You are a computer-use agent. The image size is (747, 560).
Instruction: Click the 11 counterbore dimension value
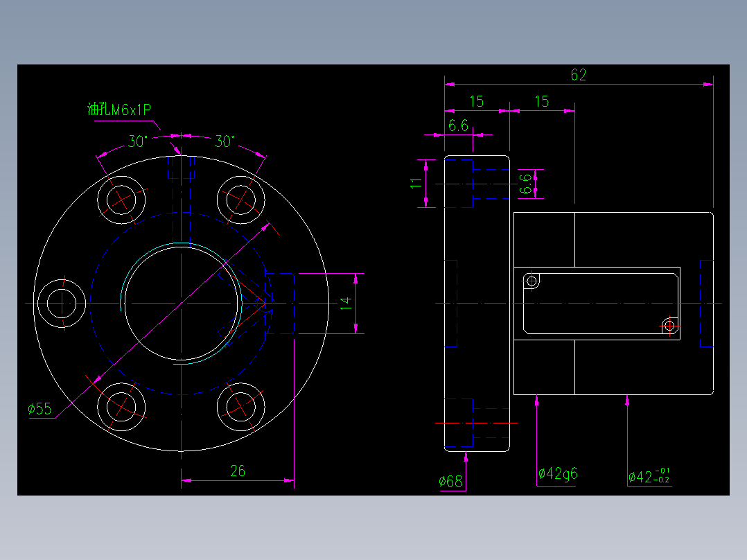pyautogui.click(x=416, y=184)
